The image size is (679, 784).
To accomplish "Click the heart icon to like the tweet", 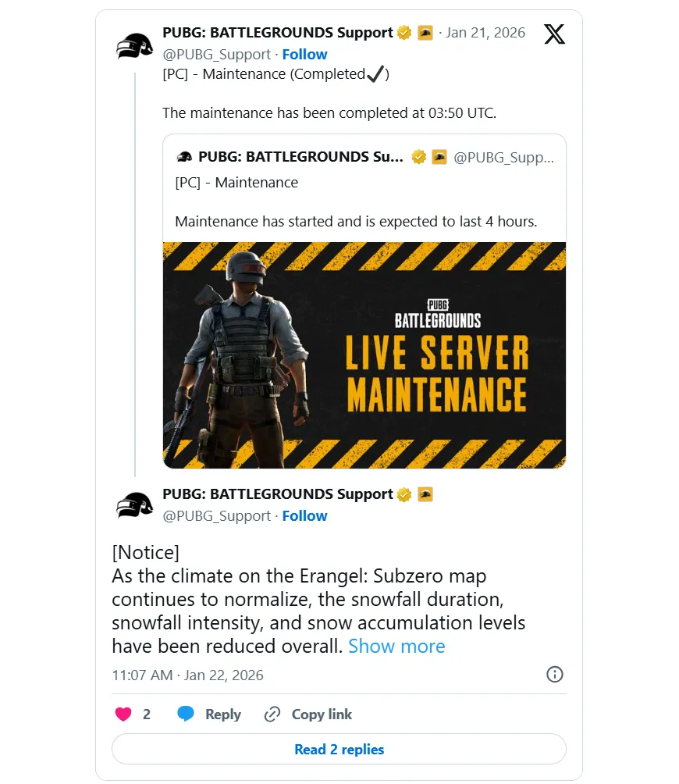I will [x=123, y=714].
